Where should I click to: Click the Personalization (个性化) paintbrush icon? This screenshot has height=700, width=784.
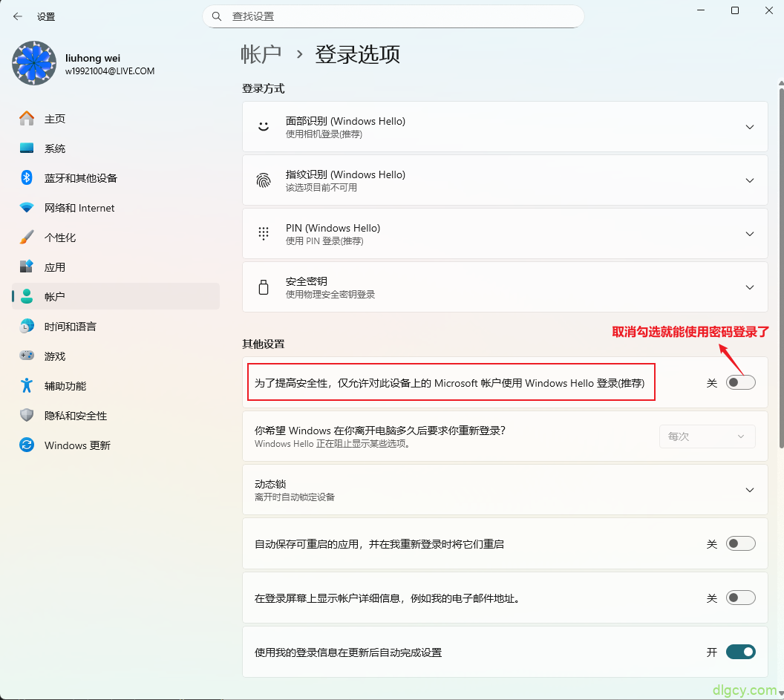27,238
